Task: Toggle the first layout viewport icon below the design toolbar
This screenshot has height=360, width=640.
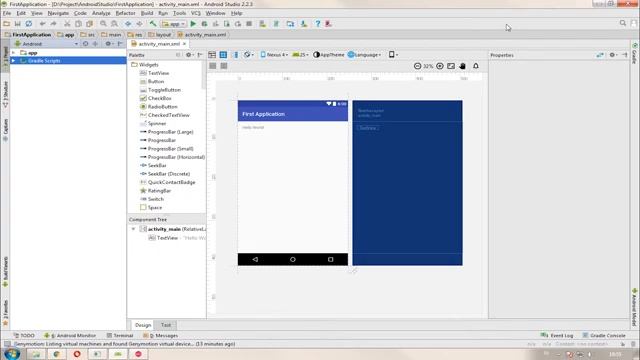Action: [x=213, y=66]
